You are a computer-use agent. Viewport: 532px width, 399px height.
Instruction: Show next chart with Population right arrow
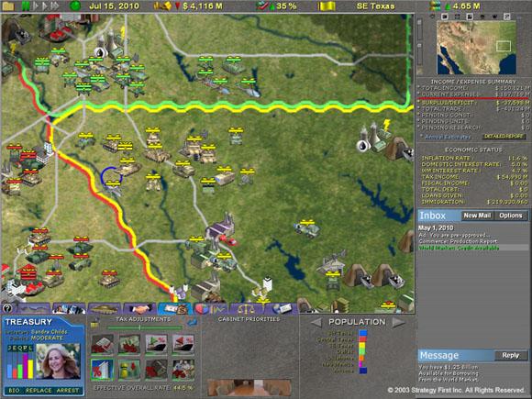point(399,322)
